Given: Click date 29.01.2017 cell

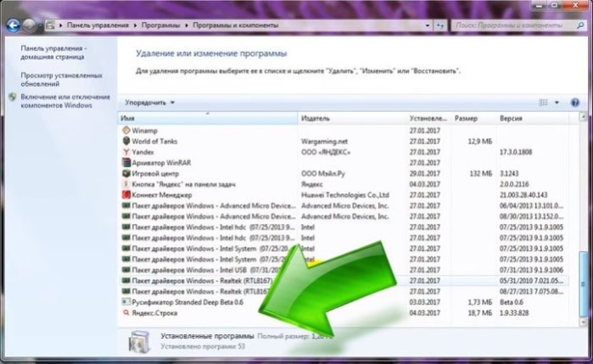Looking at the screenshot, I should click(424, 173).
